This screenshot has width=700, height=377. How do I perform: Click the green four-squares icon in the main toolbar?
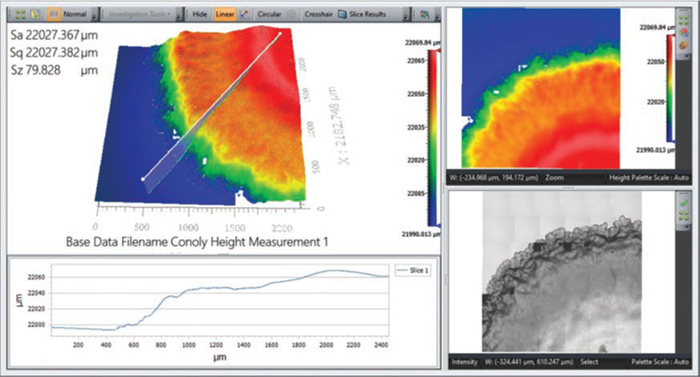(20, 14)
